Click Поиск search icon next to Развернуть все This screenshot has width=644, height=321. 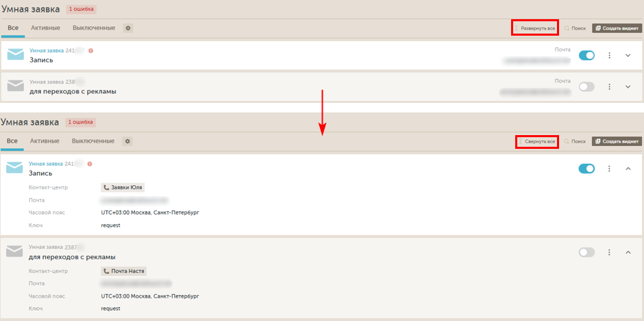[x=567, y=28]
